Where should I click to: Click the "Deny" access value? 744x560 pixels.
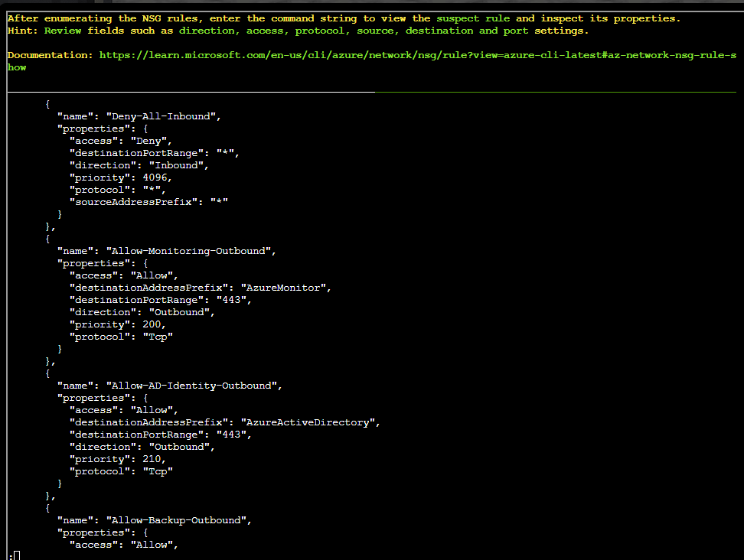[149, 141]
